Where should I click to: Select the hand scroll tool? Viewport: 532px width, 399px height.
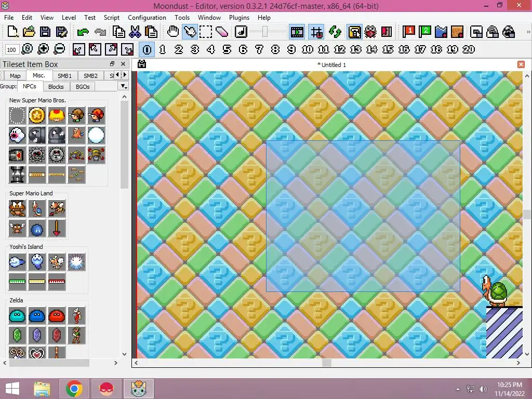coord(173,32)
